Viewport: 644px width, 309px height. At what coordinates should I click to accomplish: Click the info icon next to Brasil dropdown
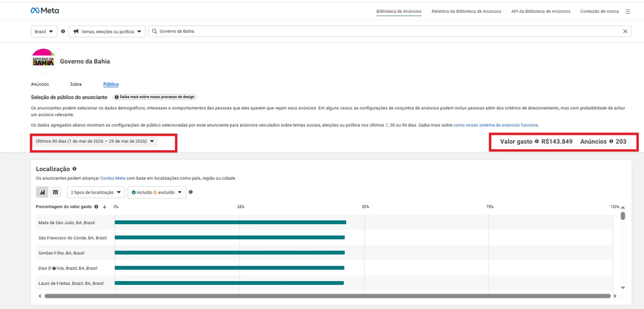click(x=63, y=31)
